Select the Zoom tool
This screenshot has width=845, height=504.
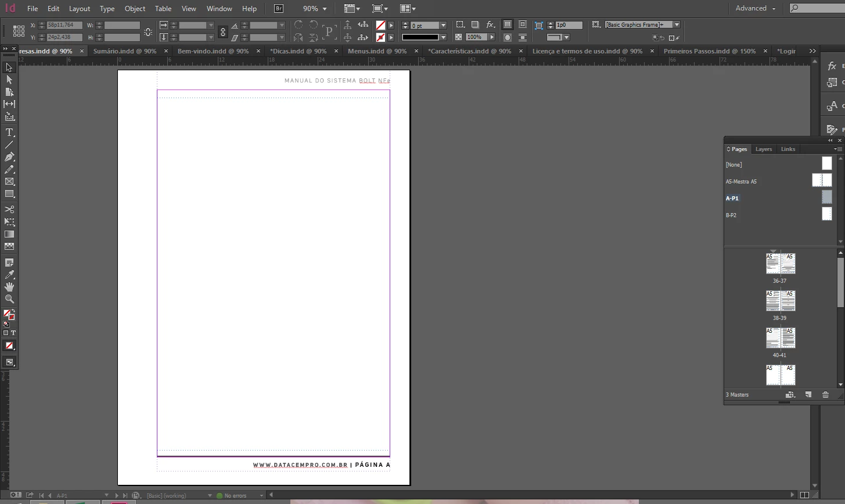point(9,299)
